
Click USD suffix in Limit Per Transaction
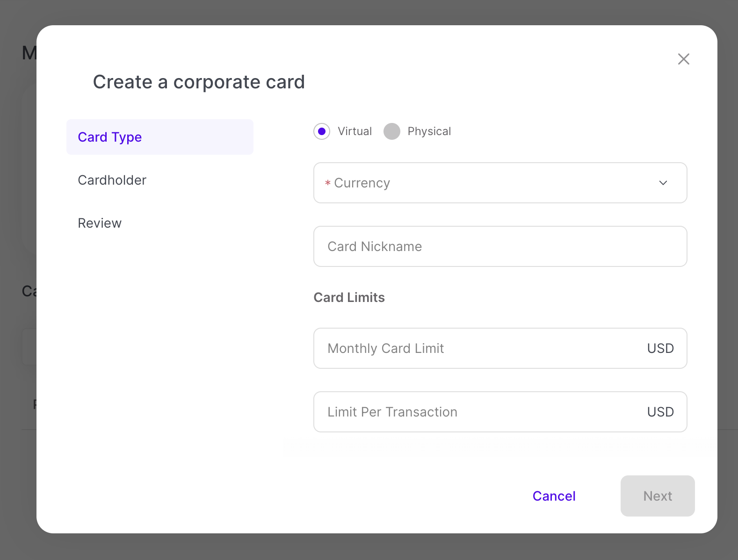coord(660,412)
